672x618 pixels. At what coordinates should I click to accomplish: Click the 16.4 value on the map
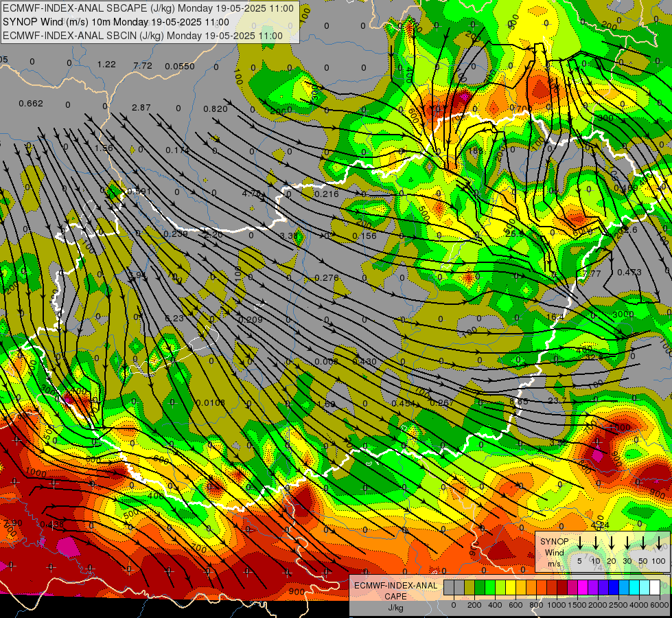click(556, 317)
